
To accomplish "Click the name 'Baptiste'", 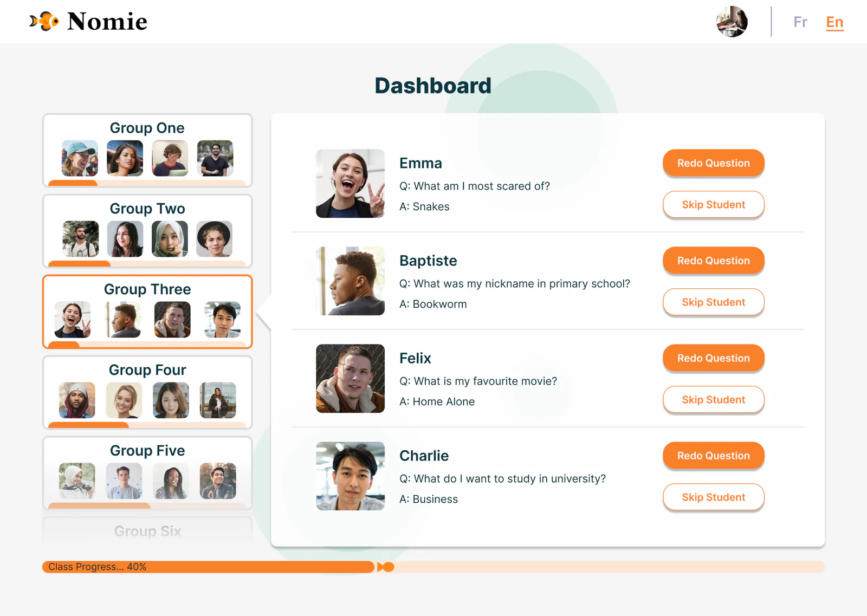I will 428,261.
